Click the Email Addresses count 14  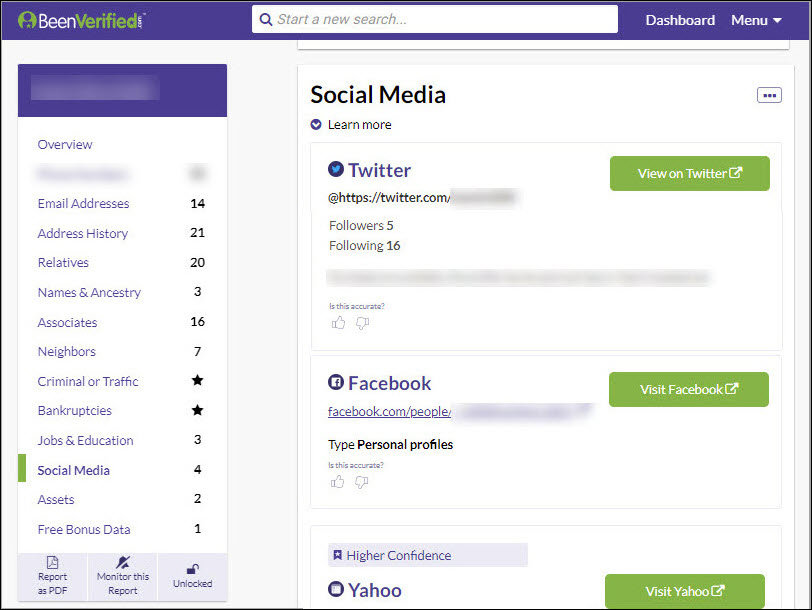point(197,204)
